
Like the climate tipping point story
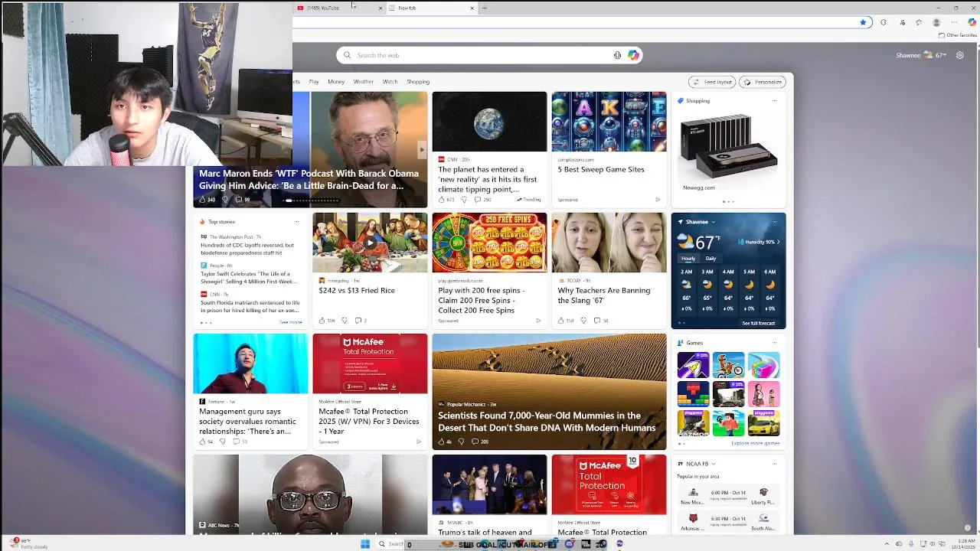446,200
